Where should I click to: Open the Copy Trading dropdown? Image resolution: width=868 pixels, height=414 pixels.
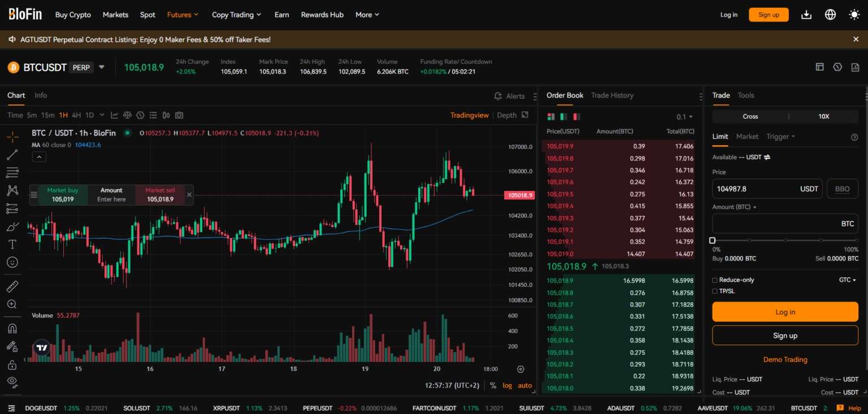[237, 15]
